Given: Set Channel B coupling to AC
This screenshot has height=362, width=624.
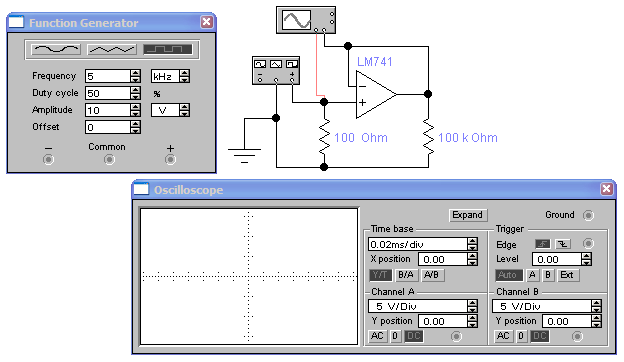Looking at the screenshot, I should [x=503, y=336].
